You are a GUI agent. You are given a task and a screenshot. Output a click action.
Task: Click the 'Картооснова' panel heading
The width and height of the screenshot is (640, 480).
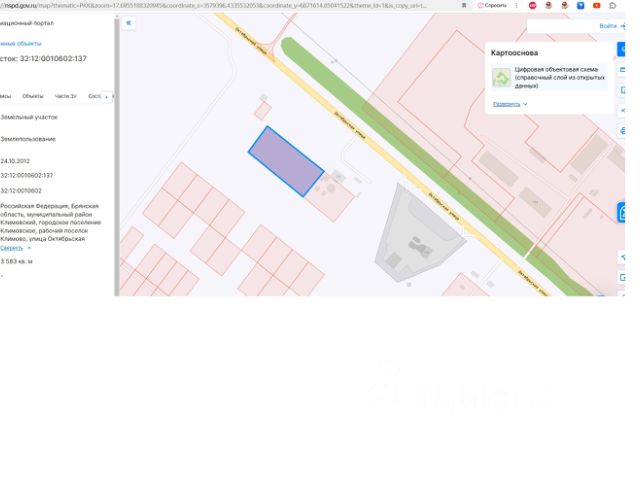(514, 53)
